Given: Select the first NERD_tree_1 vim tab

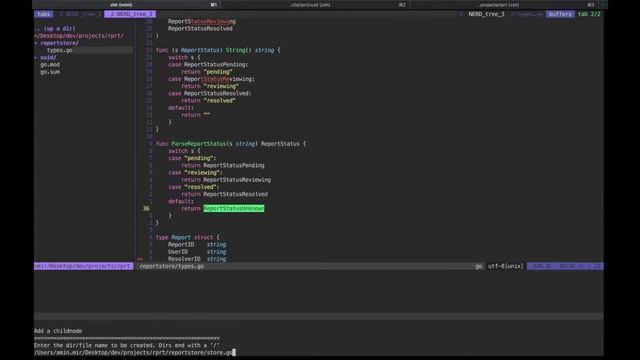Looking at the screenshot, I should click(80, 14).
